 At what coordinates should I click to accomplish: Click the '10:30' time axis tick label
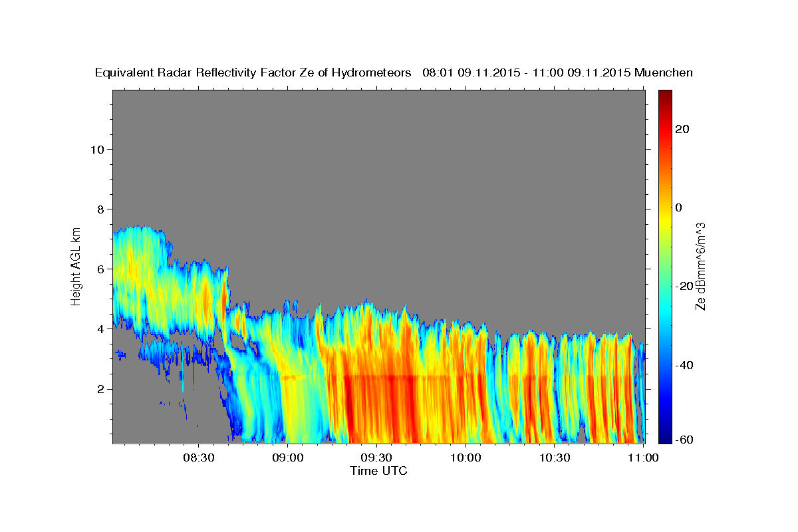[x=555, y=458]
